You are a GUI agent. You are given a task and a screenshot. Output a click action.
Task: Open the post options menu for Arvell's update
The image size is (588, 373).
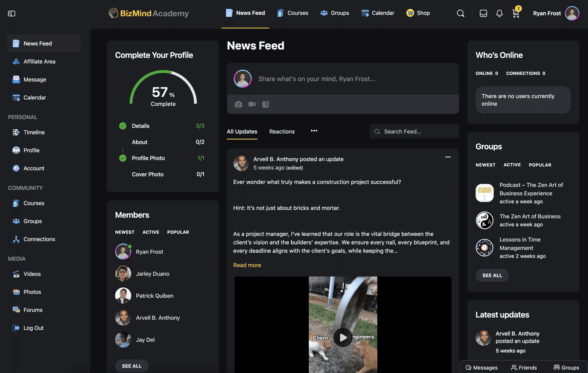coord(448,157)
